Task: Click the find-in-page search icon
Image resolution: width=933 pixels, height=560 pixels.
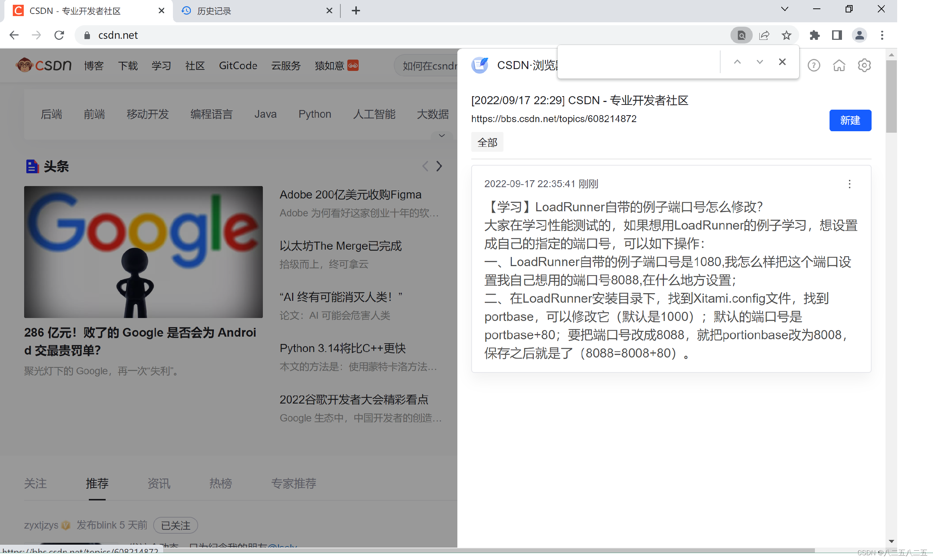Action: pos(741,35)
